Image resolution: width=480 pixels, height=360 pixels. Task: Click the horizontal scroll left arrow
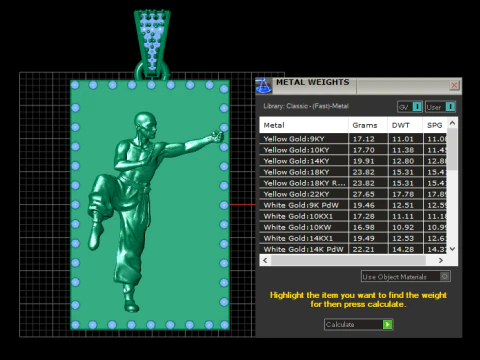[x=265, y=260]
